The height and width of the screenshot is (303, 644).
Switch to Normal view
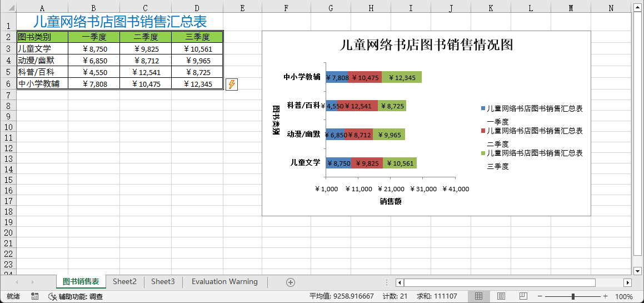(x=478, y=296)
